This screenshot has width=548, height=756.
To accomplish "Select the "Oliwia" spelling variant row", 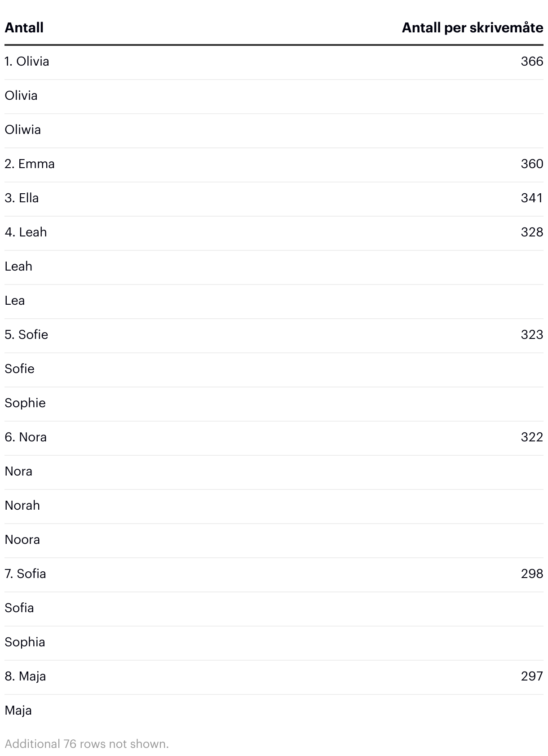I will [23, 129].
